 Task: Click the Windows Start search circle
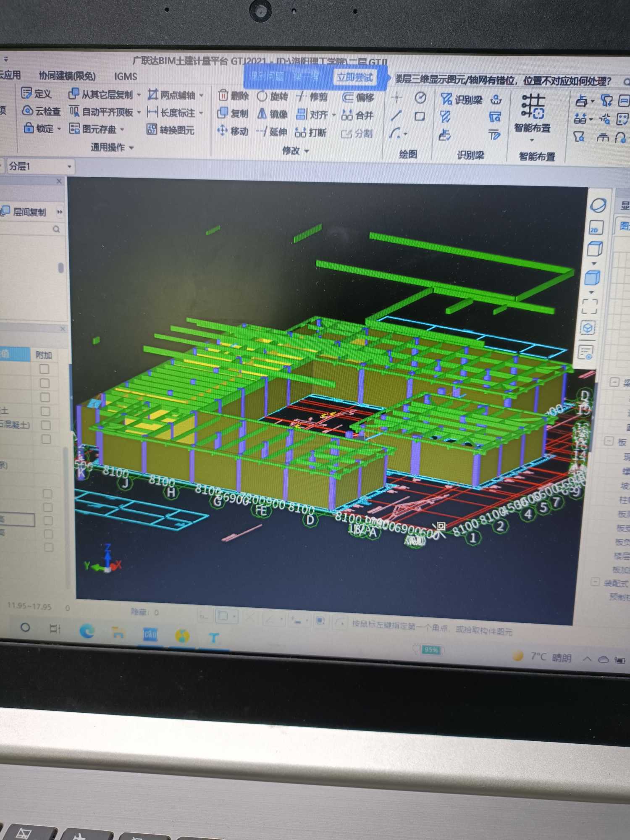click(25, 627)
